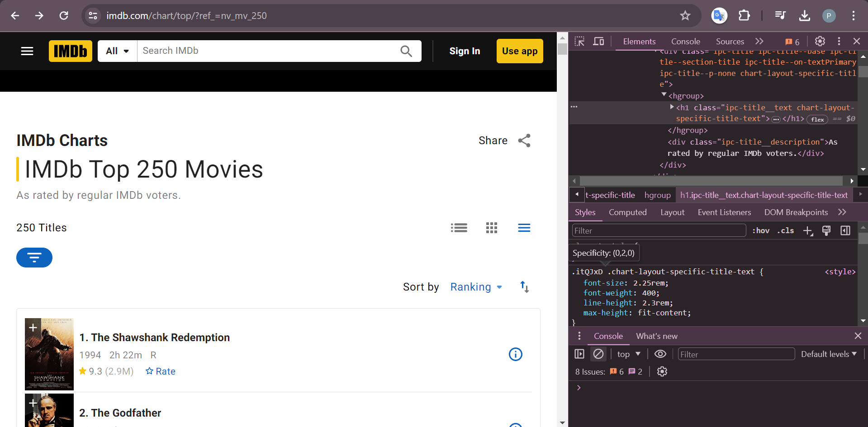Open the media control icon
The height and width of the screenshot is (427, 868).
coord(780,16)
